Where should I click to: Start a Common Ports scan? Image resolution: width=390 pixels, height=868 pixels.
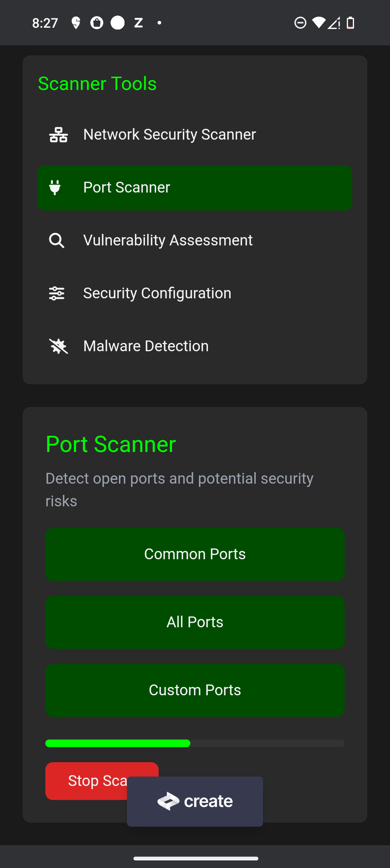[x=195, y=554]
